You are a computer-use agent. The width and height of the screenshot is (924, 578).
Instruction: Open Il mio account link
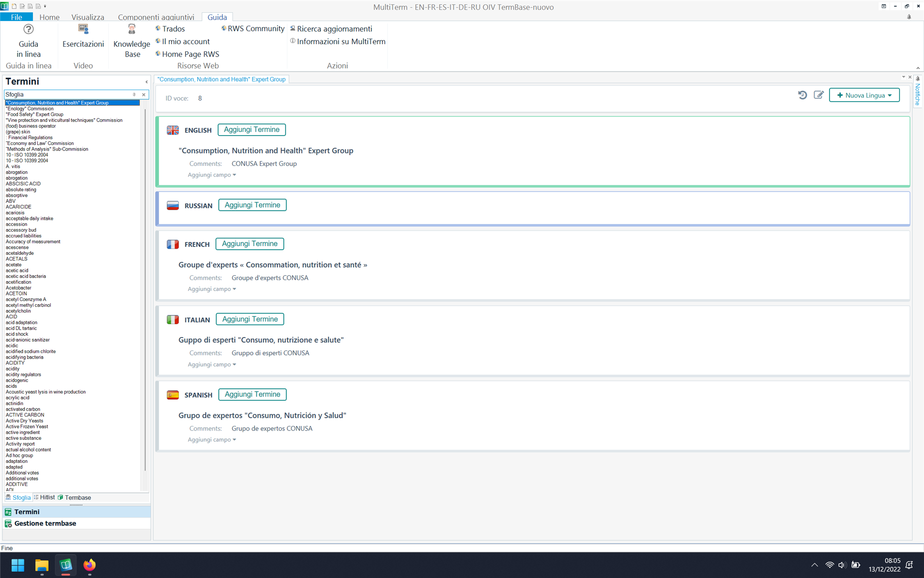pyautogui.click(x=182, y=42)
